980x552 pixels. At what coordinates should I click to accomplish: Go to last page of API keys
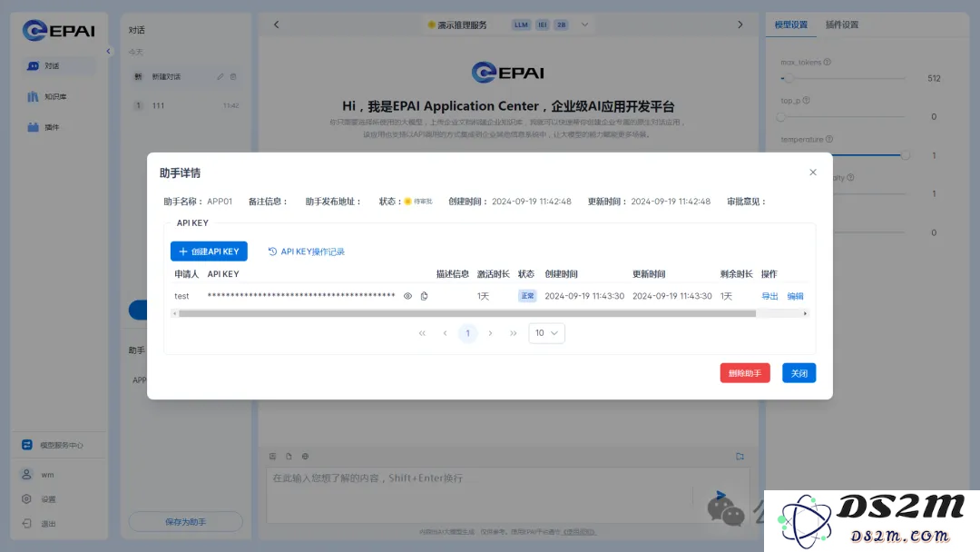click(x=513, y=333)
